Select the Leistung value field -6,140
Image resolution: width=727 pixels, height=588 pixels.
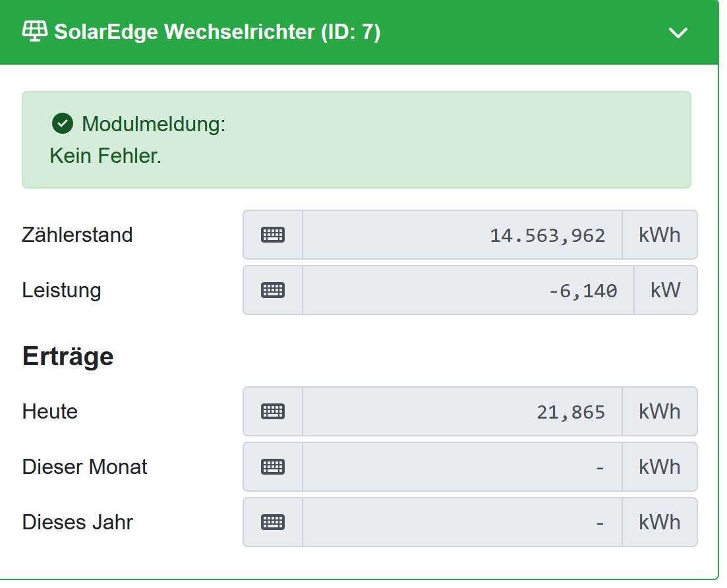pyautogui.click(x=468, y=290)
